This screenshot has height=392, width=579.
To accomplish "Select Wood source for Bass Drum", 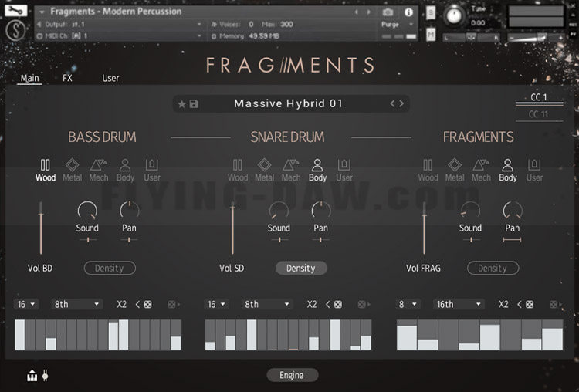I will tap(46, 171).
